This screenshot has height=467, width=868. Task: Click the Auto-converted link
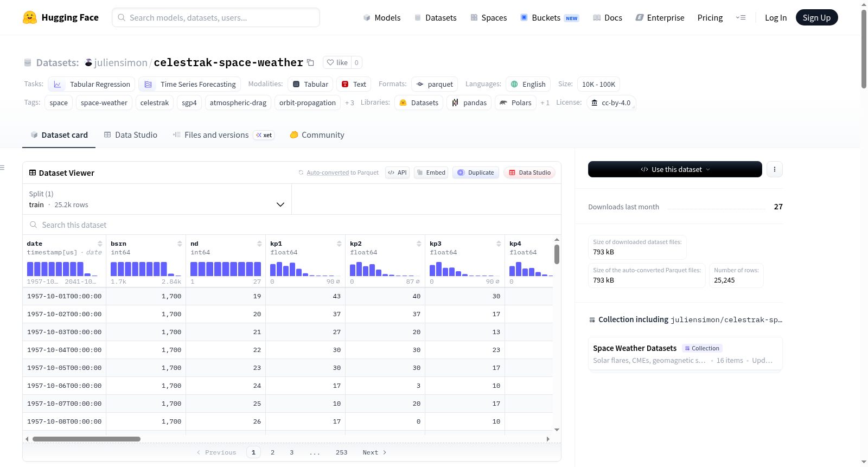[x=328, y=172]
